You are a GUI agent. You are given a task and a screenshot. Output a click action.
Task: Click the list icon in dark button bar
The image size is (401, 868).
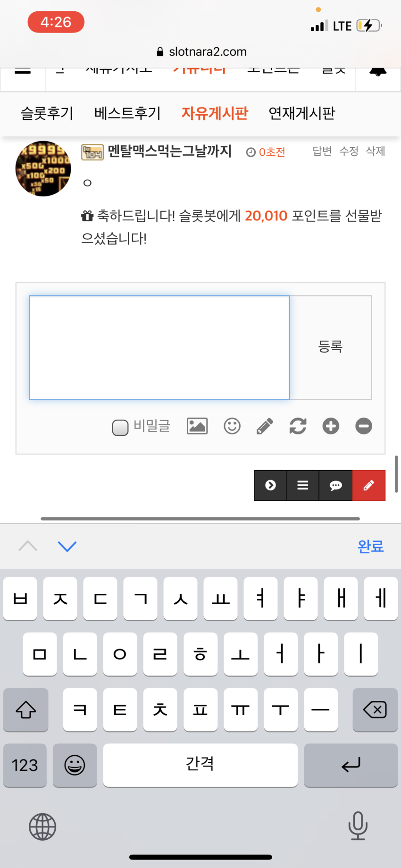tap(303, 485)
